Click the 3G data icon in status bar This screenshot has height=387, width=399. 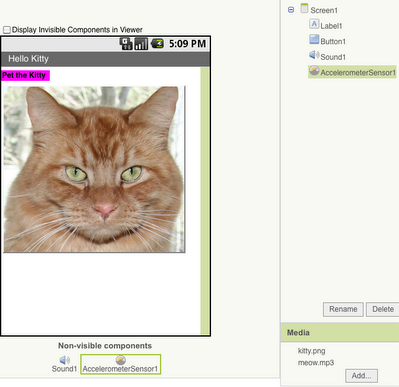pyautogui.click(x=126, y=44)
